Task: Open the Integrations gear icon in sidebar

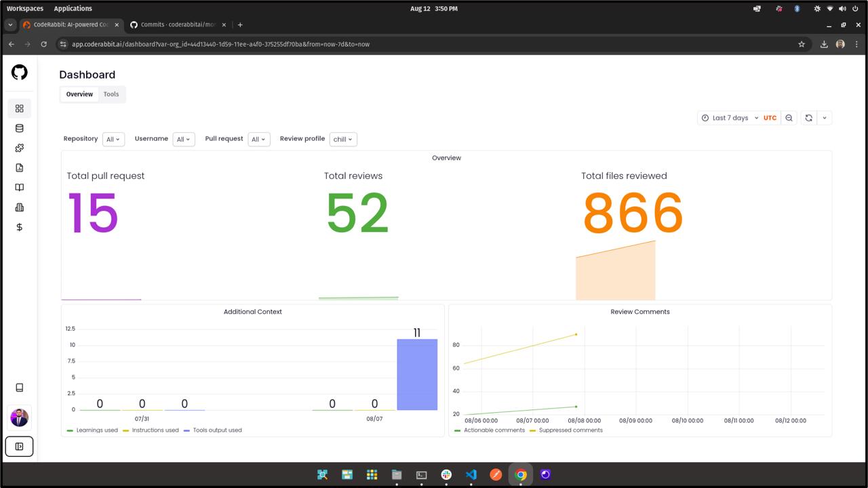Action: point(19,148)
